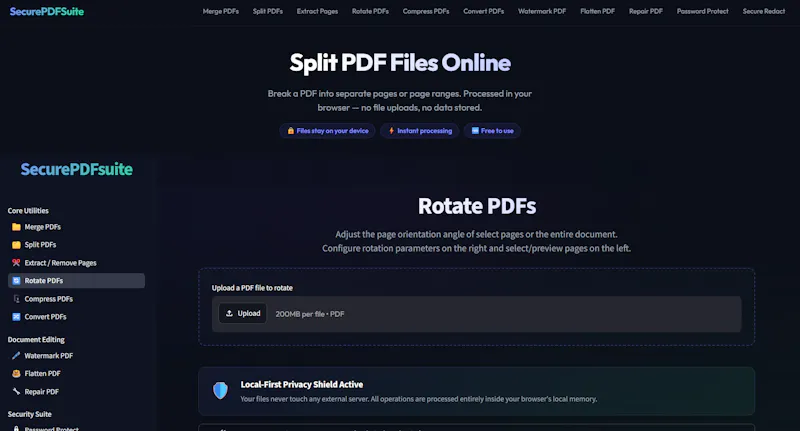Viewport: 800px width, 431px height.
Task: Click the '200MB per file • PDF' text
Action: pos(310,314)
